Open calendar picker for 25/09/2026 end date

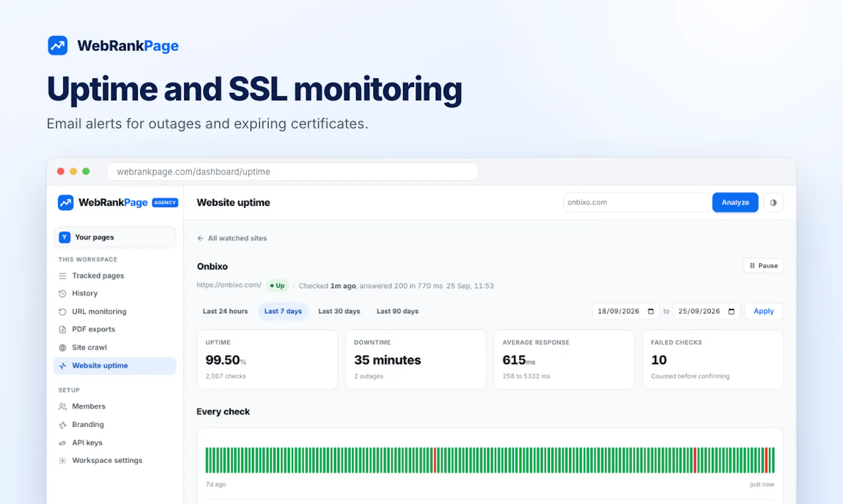pos(731,311)
